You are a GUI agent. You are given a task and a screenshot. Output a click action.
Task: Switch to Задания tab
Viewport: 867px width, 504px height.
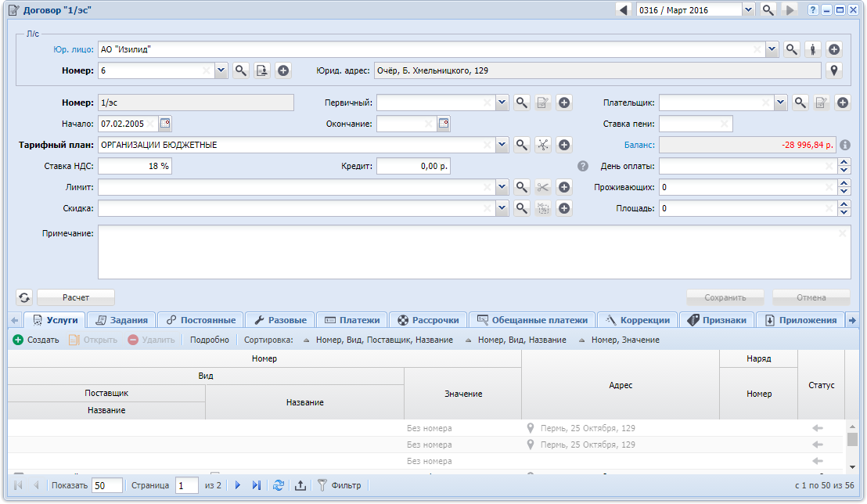click(x=122, y=320)
